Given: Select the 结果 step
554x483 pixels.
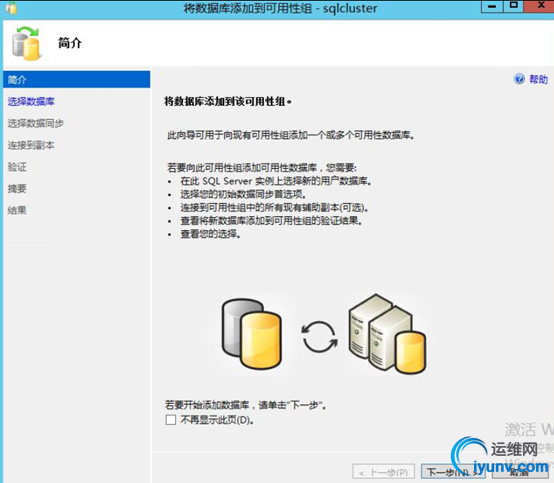Looking at the screenshot, I should pos(17,211).
